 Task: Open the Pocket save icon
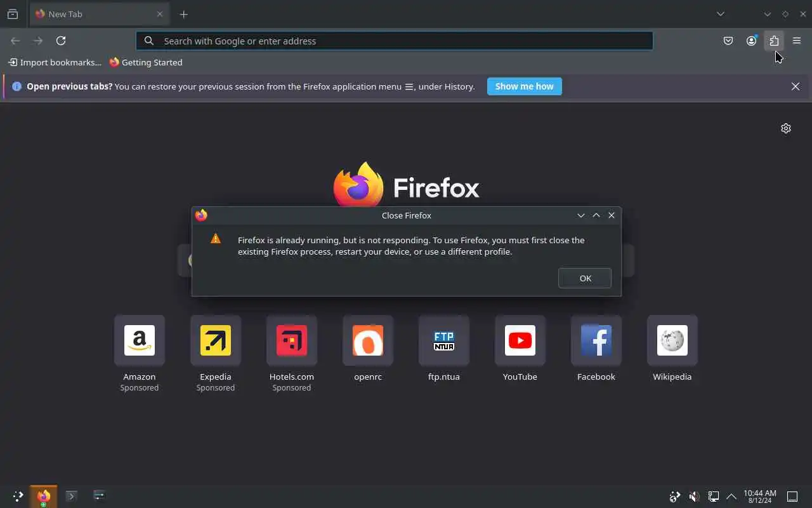click(x=728, y=41)
